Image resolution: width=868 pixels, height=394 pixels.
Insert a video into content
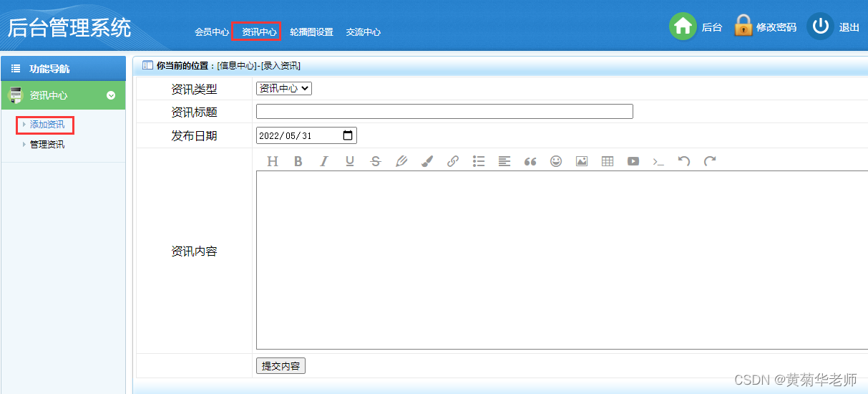[633, 161]
